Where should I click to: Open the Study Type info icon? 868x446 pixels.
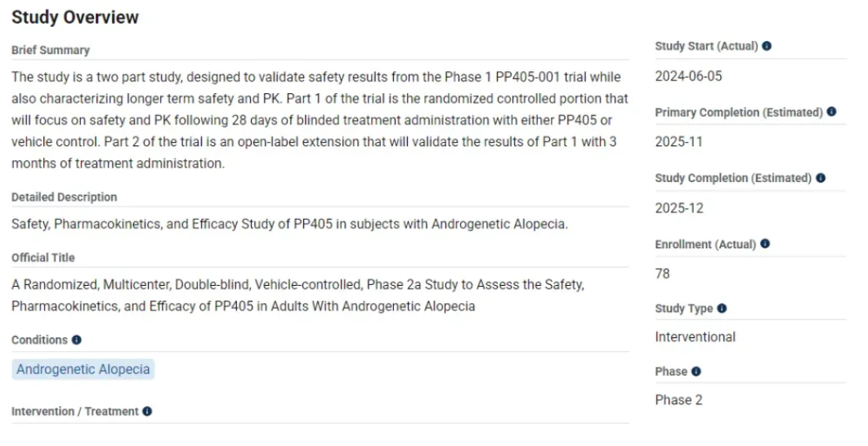point(722,309)
